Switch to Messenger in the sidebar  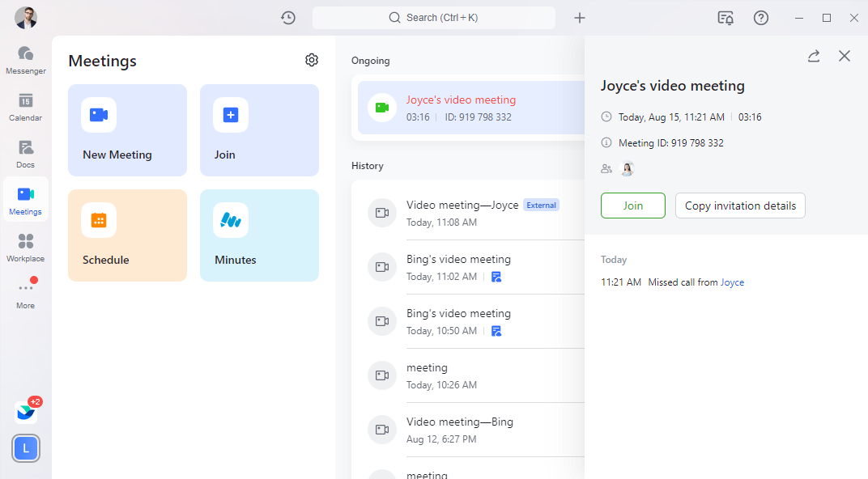[26, 60]
